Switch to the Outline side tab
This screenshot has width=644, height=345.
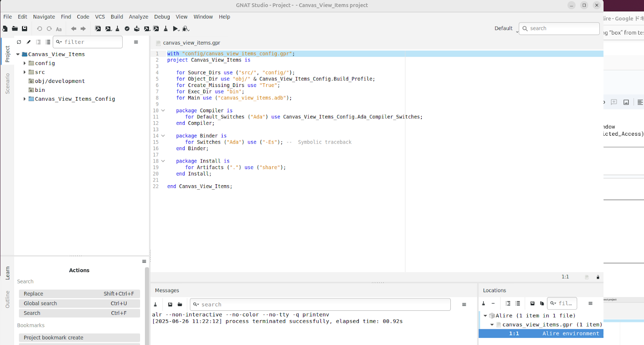(x=7, y=300)
